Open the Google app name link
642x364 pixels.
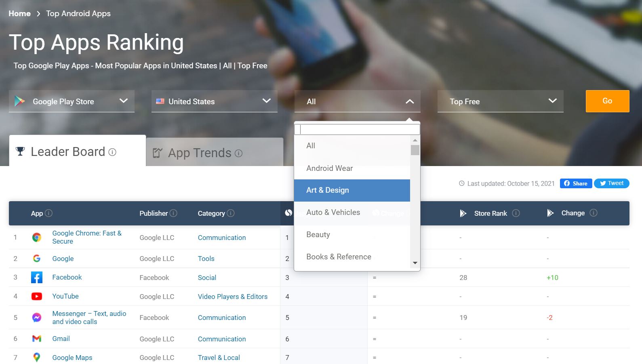tap(63, 259)
